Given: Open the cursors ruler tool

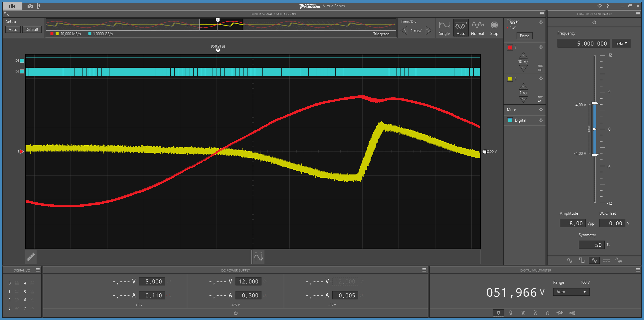Looking at the screenshot, I should click(x=31, y=257).
